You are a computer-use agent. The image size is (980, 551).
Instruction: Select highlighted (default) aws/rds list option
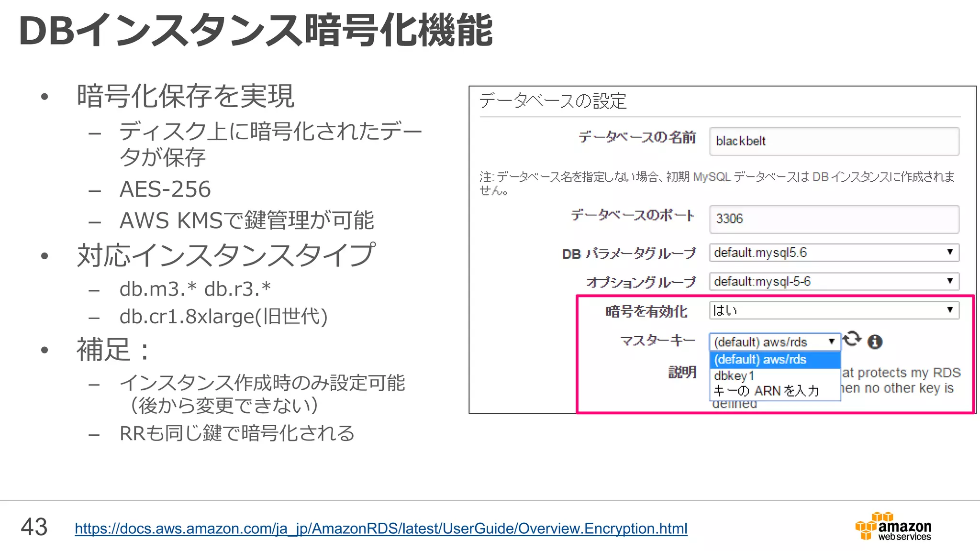click(774, 360)
